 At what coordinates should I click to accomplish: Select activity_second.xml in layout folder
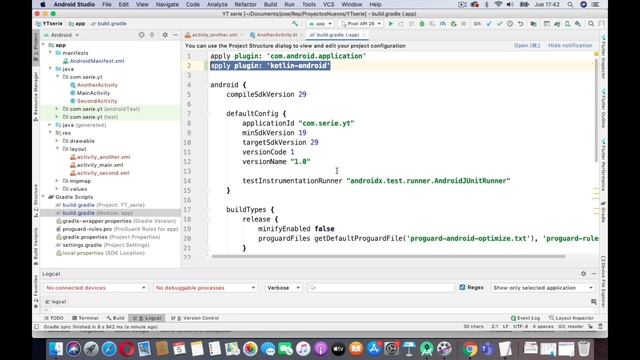(103, 173)
